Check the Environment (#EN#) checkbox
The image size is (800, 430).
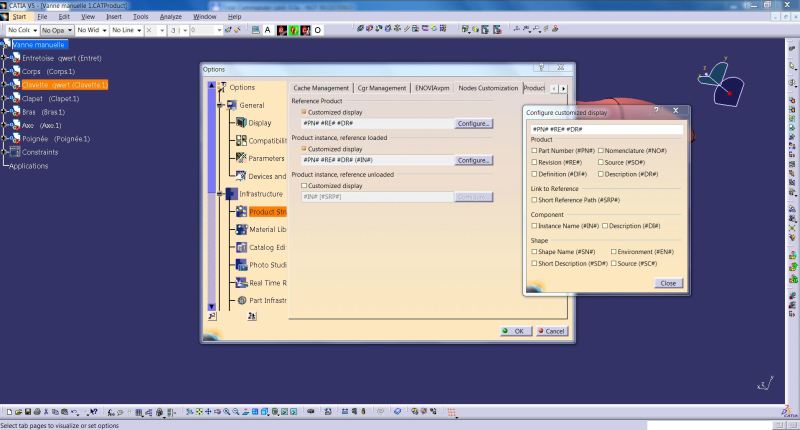614,251
